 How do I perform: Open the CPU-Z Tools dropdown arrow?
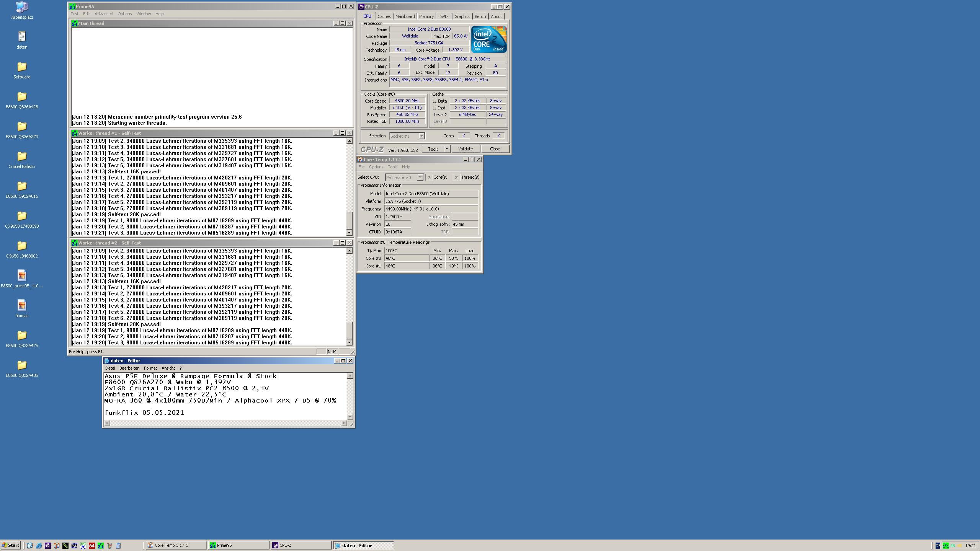pos(446,149)
